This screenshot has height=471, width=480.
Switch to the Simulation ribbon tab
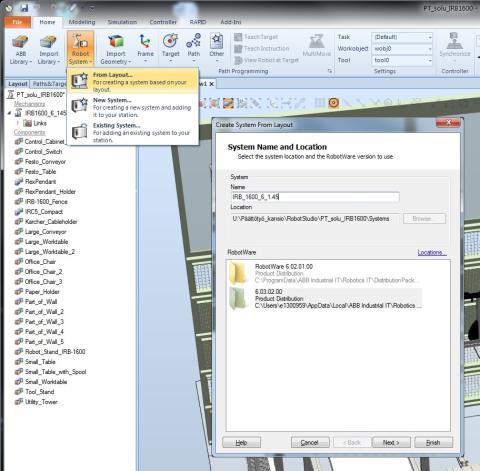pos(122,22)
